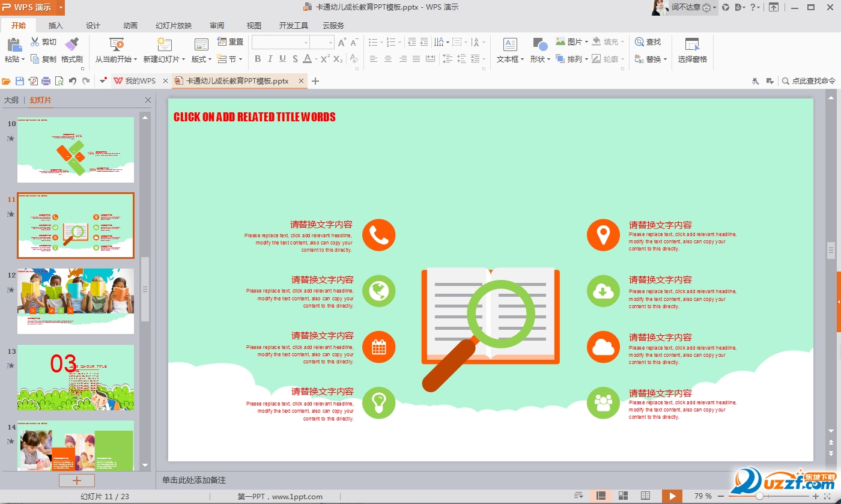
Task: Click the notes area 单击此处添加备注
Action: [194, 480]
